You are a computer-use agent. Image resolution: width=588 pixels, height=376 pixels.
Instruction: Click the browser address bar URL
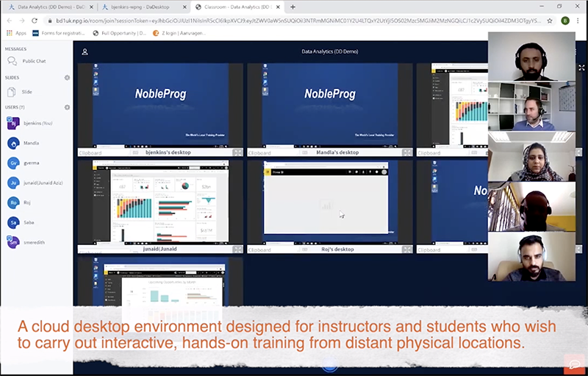click(x=298, y=21)
